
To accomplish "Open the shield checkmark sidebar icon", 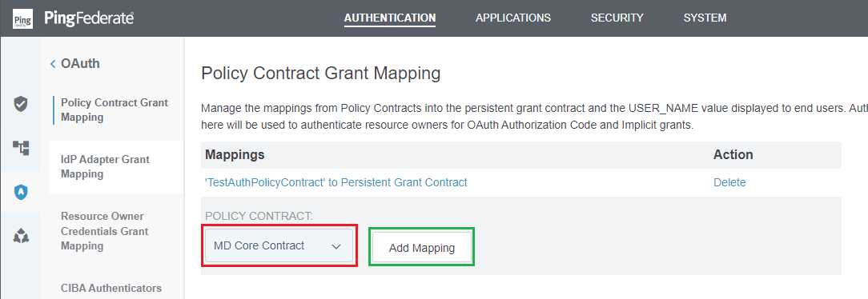I will click(21, 103).
